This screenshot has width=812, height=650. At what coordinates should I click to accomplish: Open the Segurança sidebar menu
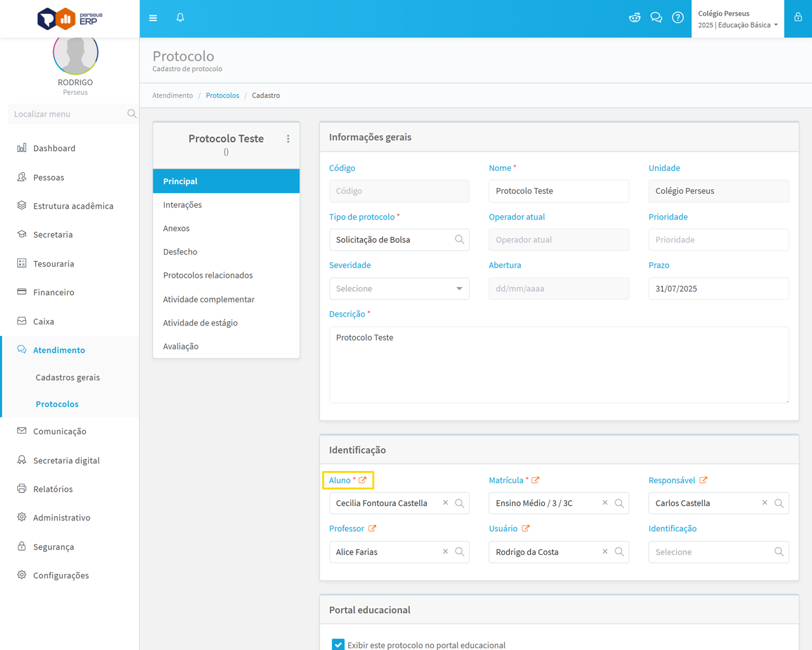(x=70, y=547)
